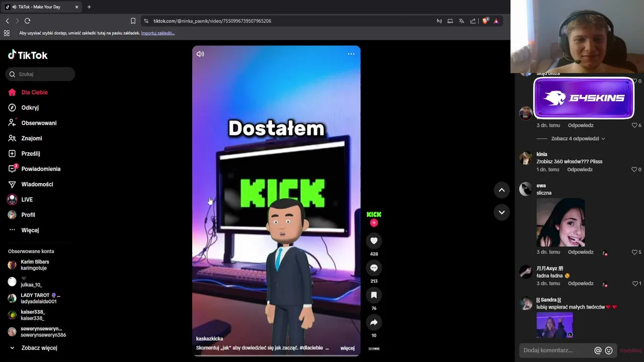Open the bookmarks bar apps grid icon

7,33
